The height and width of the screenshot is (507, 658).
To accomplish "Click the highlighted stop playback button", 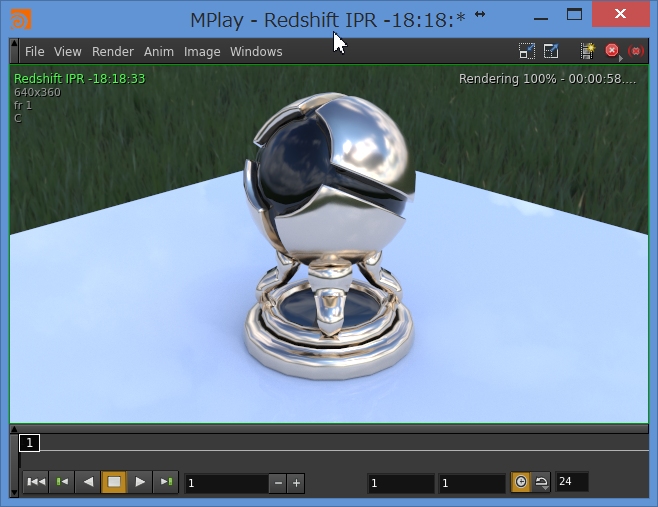I will point(114,482).
